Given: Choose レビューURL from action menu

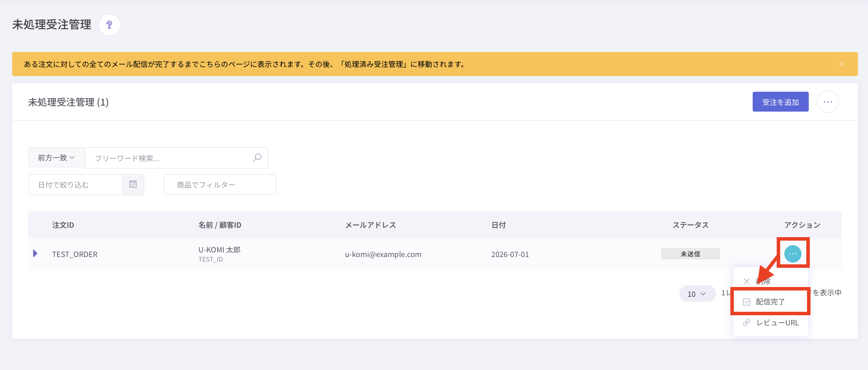Looking at the screenshot, I should coord(770,323).
